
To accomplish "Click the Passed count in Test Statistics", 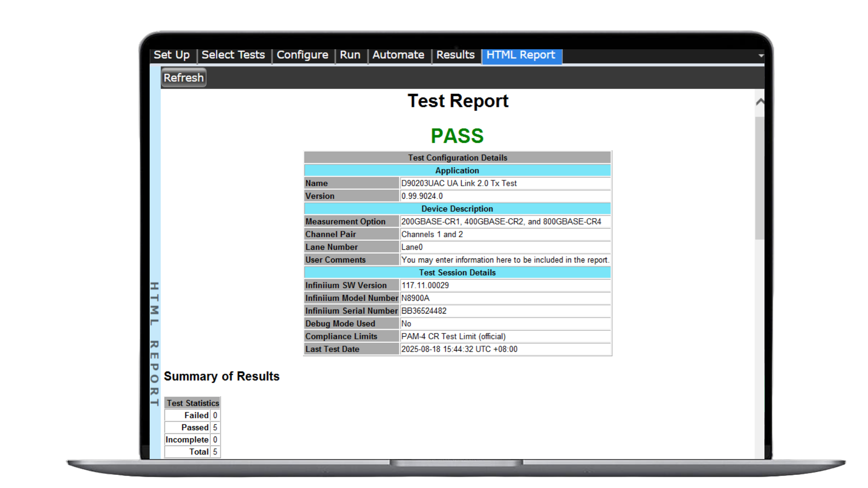I will (x=215, y=427).
